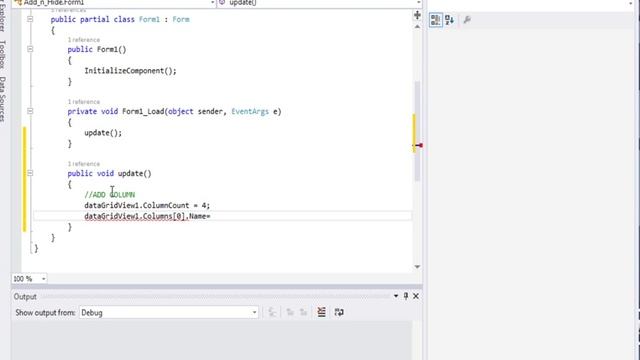Click the 'InitializeComponent();' code line

[131, 71]
